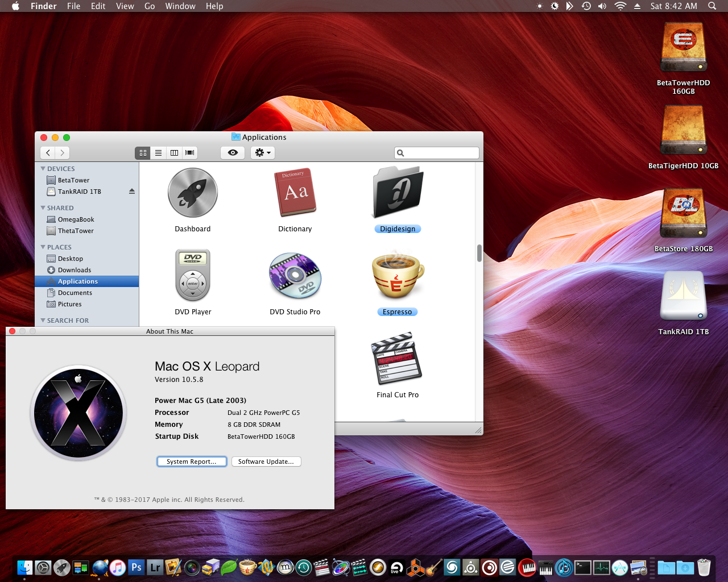This screenshot has width=728, height=582.
Task: Collapse the PLACES sidebar section
Action: coord(43,247)
